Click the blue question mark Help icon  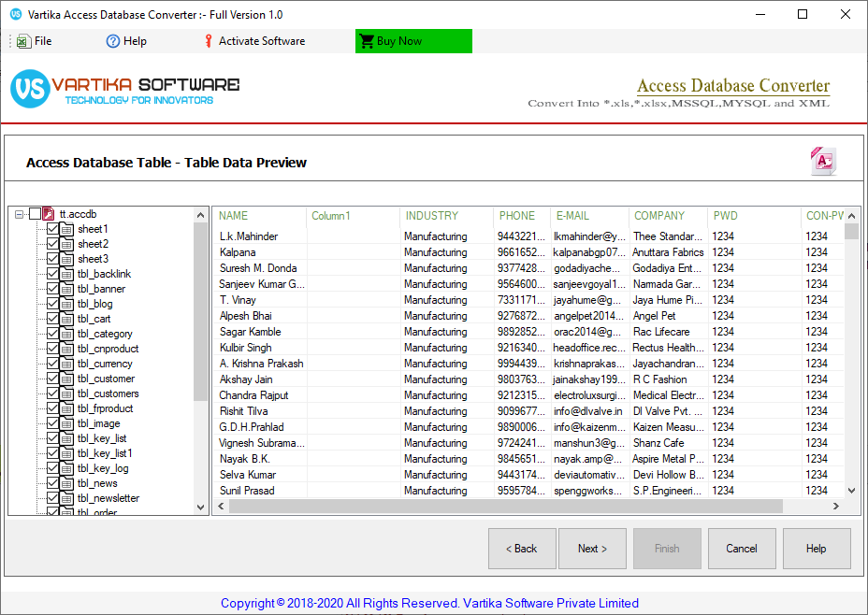point(113,41)
